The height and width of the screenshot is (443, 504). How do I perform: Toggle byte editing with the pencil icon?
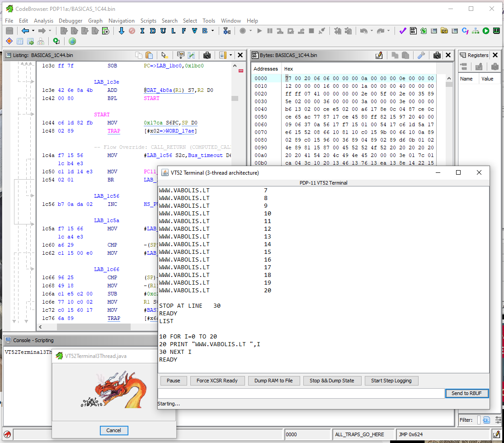coord(379,55)
